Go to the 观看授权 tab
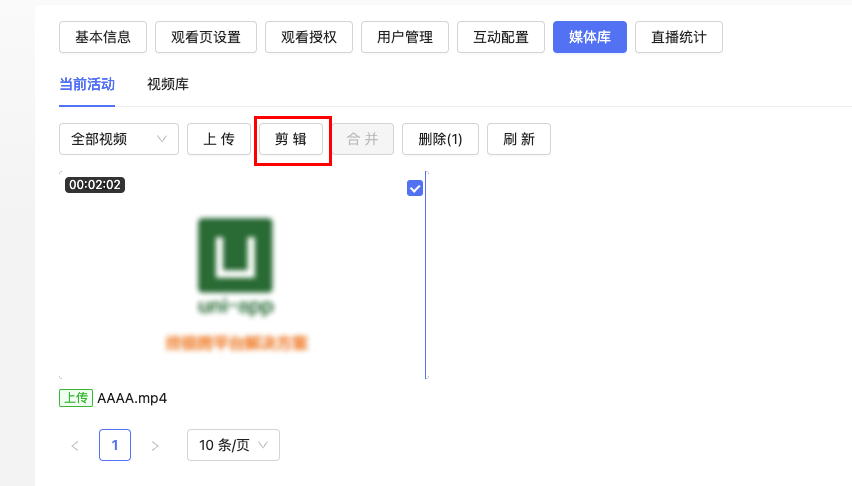Screen dimensions: 852x486 pyautogui.click(x=309, y=37)
